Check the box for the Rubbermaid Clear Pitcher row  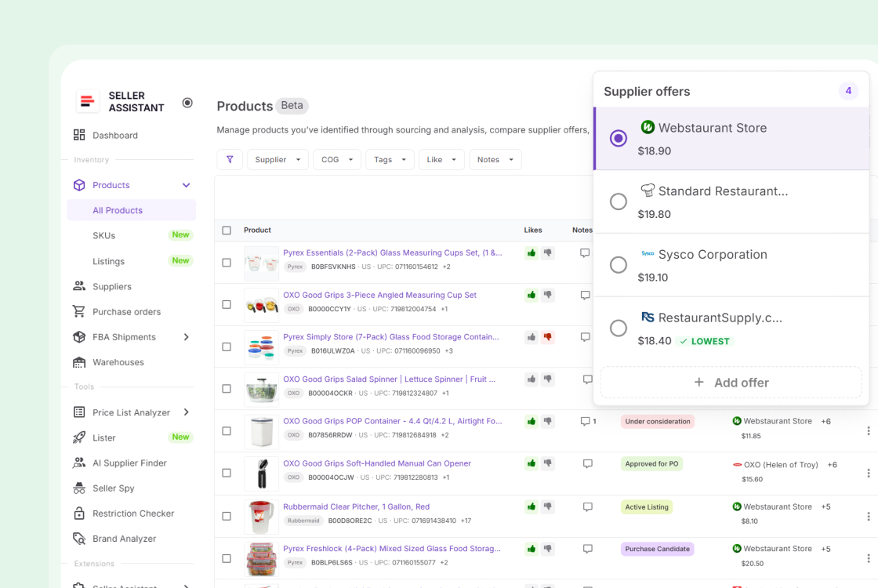[x=227, y=515]
